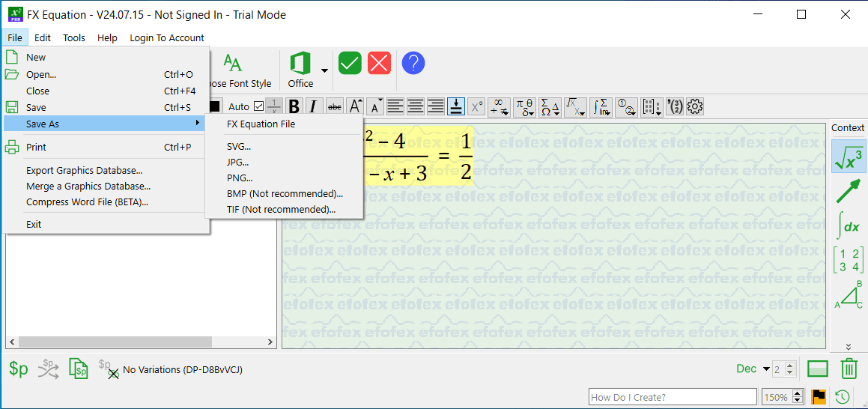Open the circled numbers dropdown
The image size is (868, 409).
point(626,106)
